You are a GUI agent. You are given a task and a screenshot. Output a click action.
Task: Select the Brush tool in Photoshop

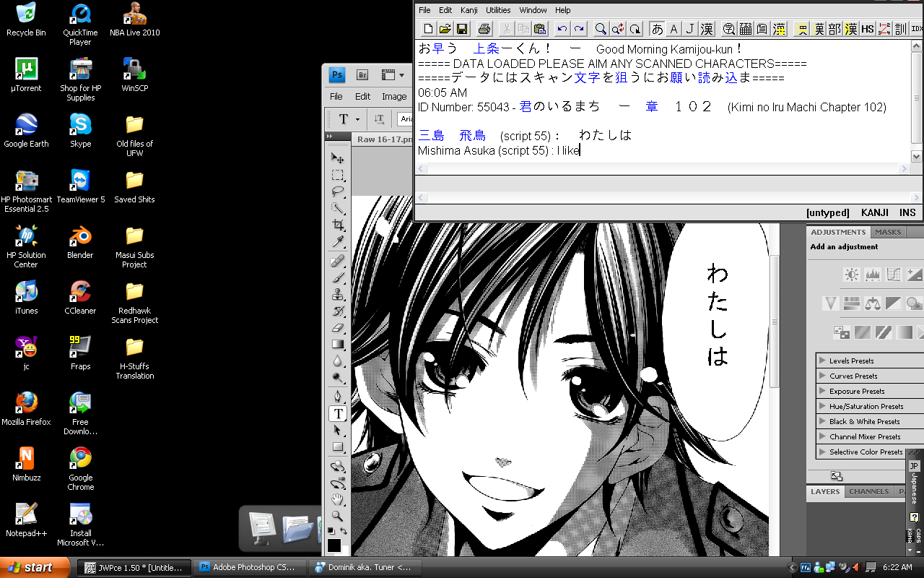tap(337, 278)
